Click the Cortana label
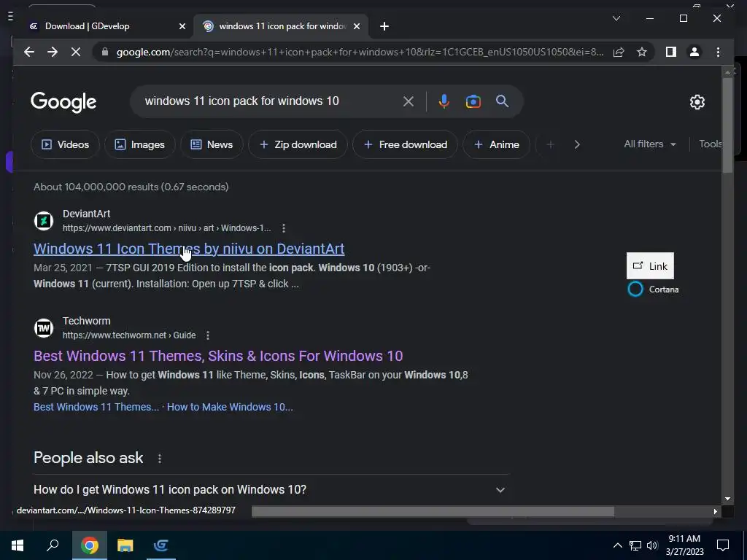 click(664, 289)
